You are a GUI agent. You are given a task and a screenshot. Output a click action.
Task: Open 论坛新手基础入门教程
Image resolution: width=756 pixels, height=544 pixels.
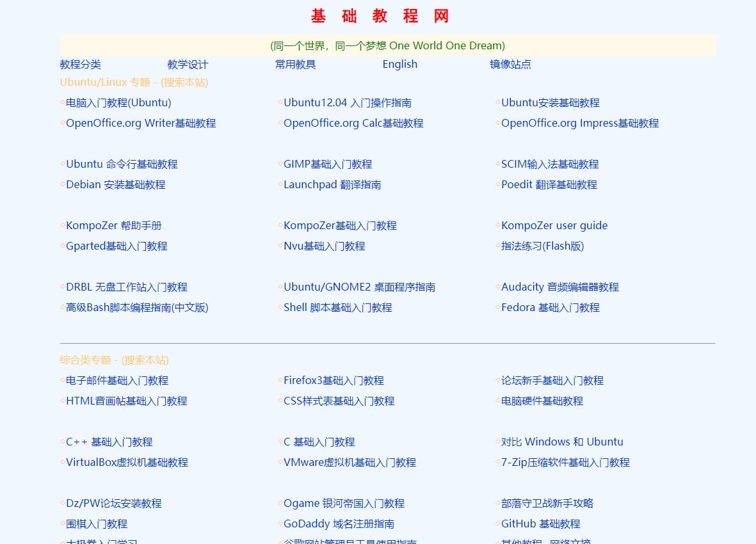[x=552, y=381]
